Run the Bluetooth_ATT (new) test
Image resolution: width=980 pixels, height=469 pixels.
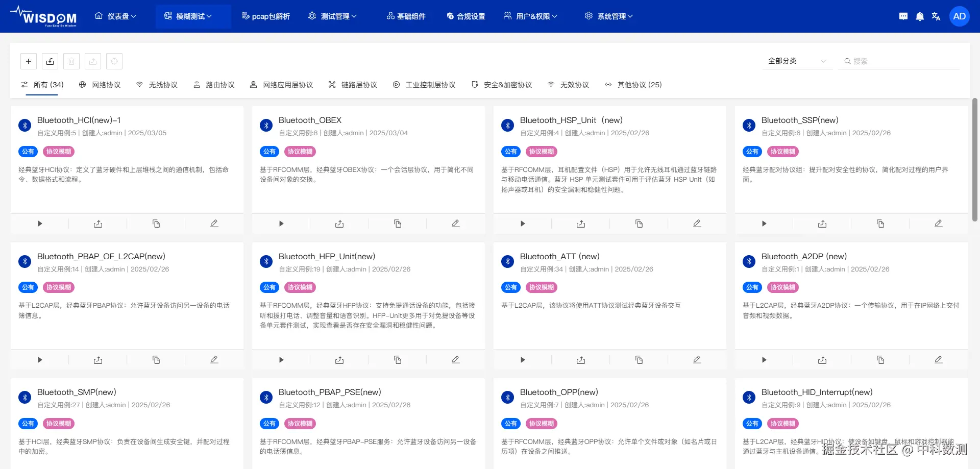coord(523,360)
